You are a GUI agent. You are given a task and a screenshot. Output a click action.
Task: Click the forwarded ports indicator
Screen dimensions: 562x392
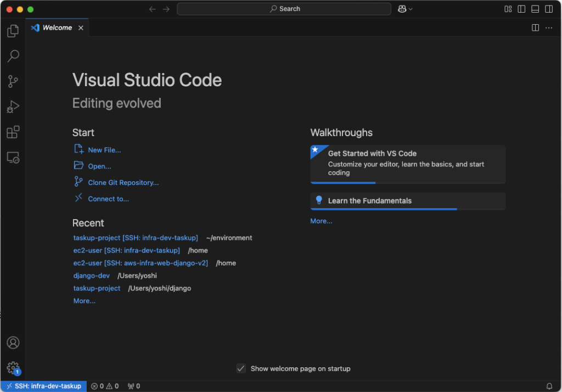tap(133, 386)
